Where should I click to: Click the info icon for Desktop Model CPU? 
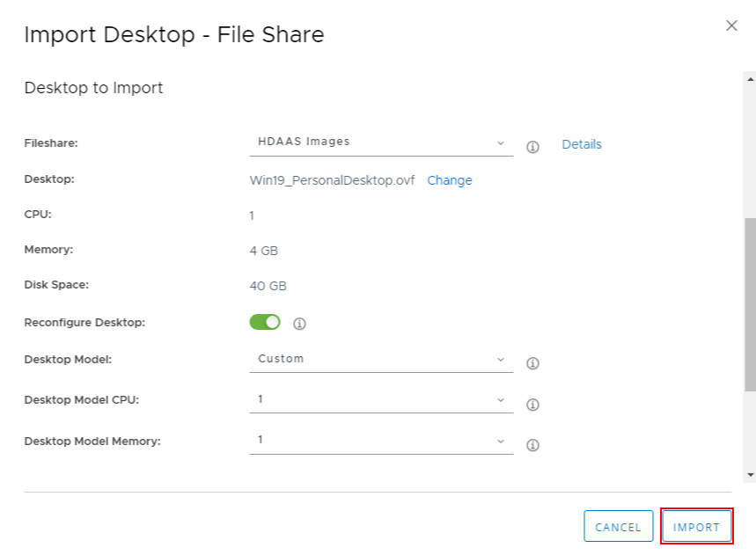532,405
